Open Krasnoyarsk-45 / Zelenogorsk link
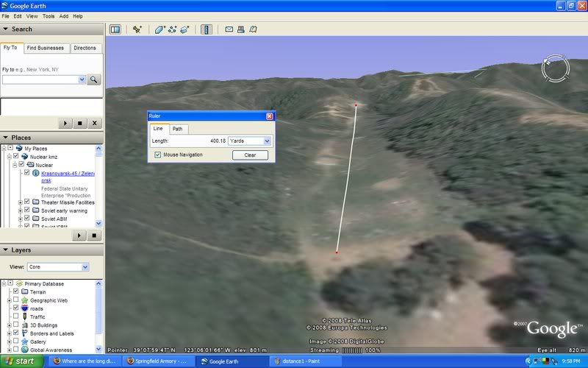 [x=68, y=177]
